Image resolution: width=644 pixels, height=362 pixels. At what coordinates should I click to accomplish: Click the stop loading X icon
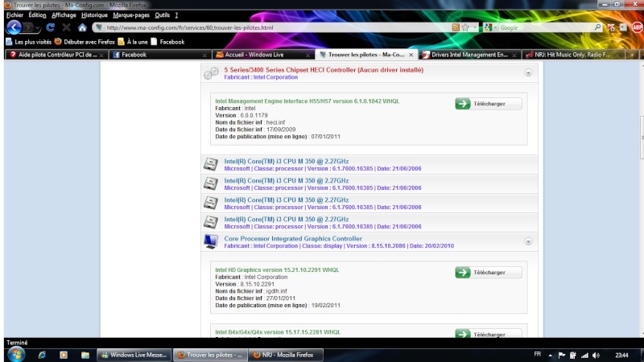tap(66, 27)
